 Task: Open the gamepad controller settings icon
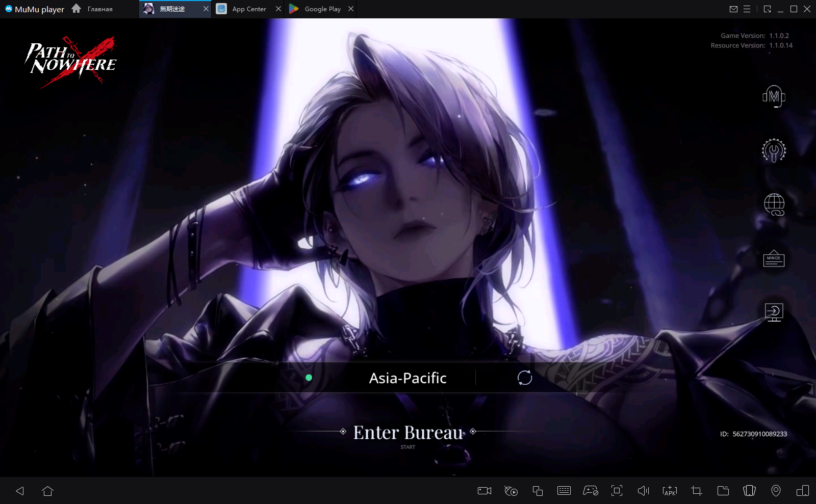(590, 491)
